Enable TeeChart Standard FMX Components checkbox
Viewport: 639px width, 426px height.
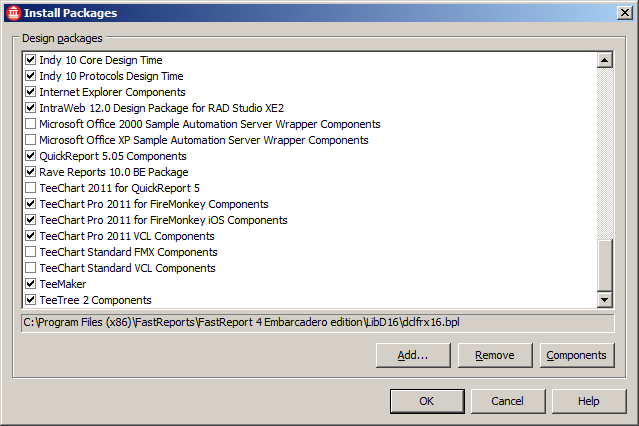(31, 252)
